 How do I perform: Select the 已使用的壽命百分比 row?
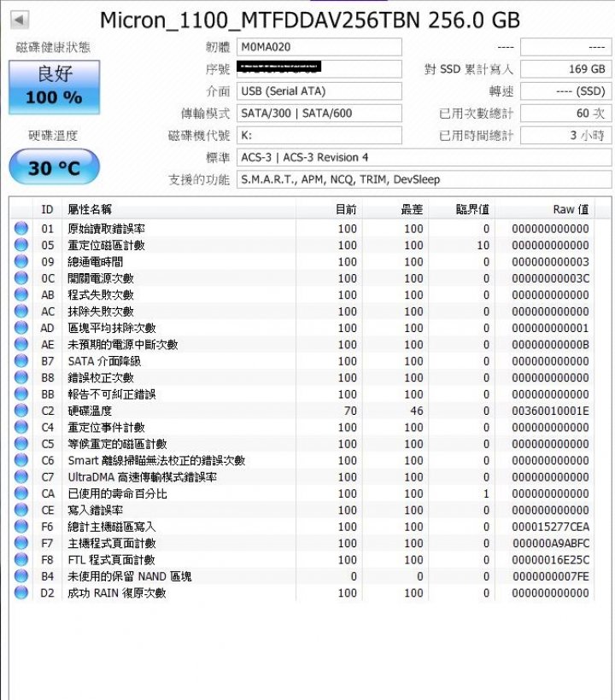click(302, 493)
